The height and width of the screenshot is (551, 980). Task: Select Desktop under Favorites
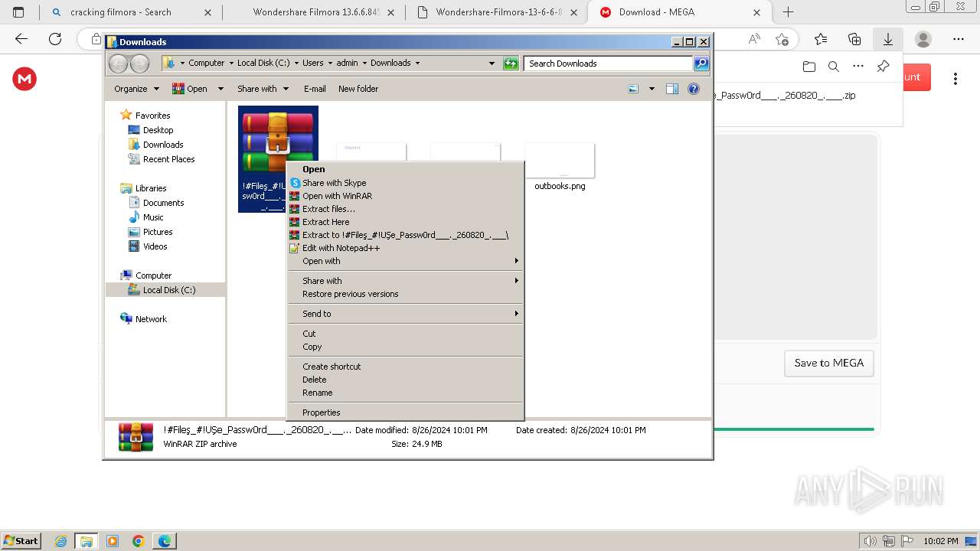click(x=158, y=130)
